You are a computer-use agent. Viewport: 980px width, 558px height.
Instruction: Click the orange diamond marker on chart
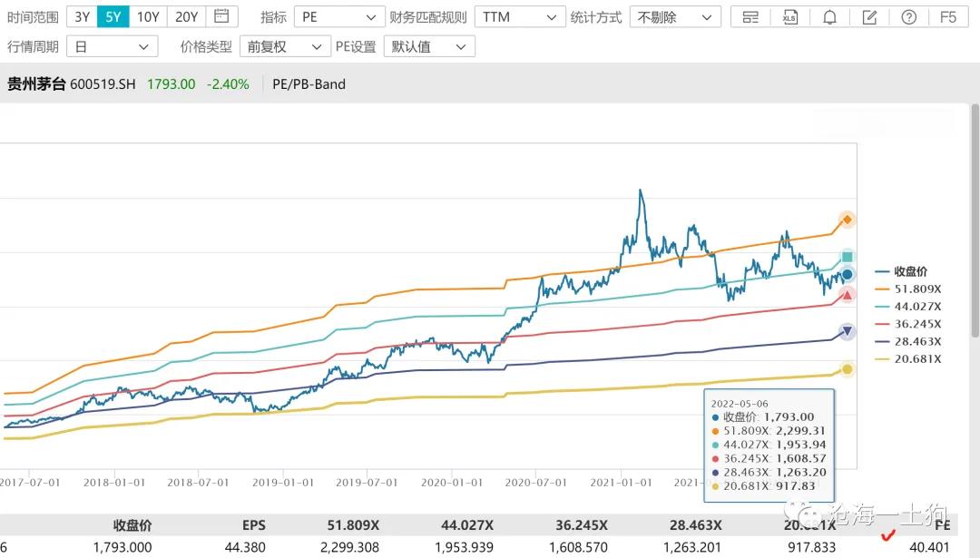[x=847, y=220]
